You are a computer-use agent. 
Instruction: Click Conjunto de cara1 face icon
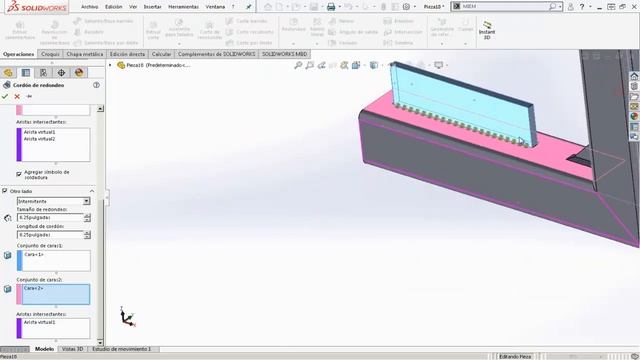pyautogui.click(x=8, y=256)
